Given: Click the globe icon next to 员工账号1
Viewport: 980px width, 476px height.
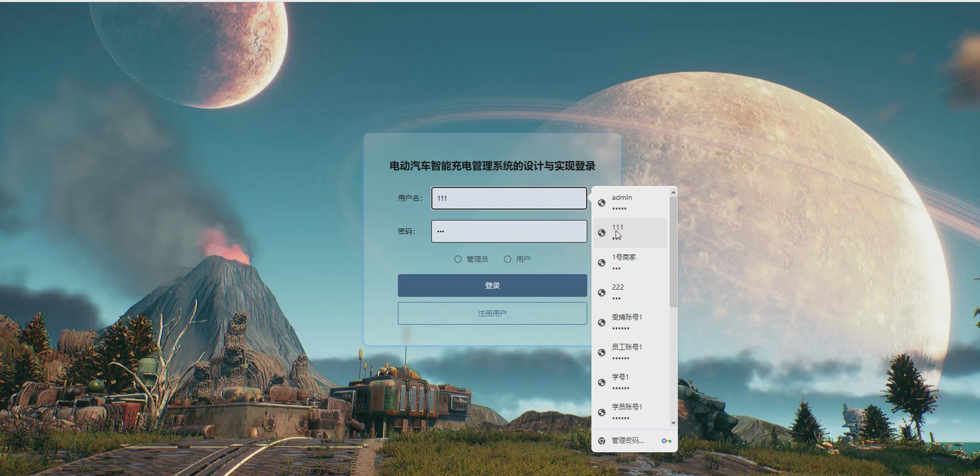Looking at the screenshot, I should tap(602, 352).
